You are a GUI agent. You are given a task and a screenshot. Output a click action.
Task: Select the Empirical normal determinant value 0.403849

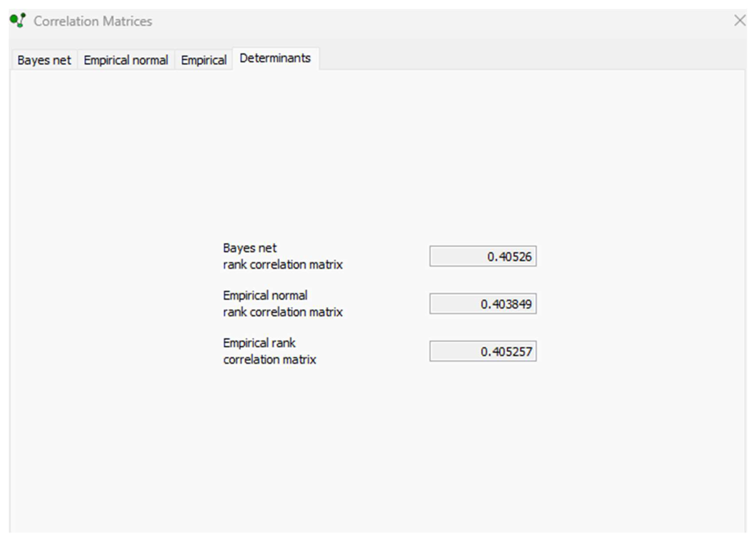483,304
